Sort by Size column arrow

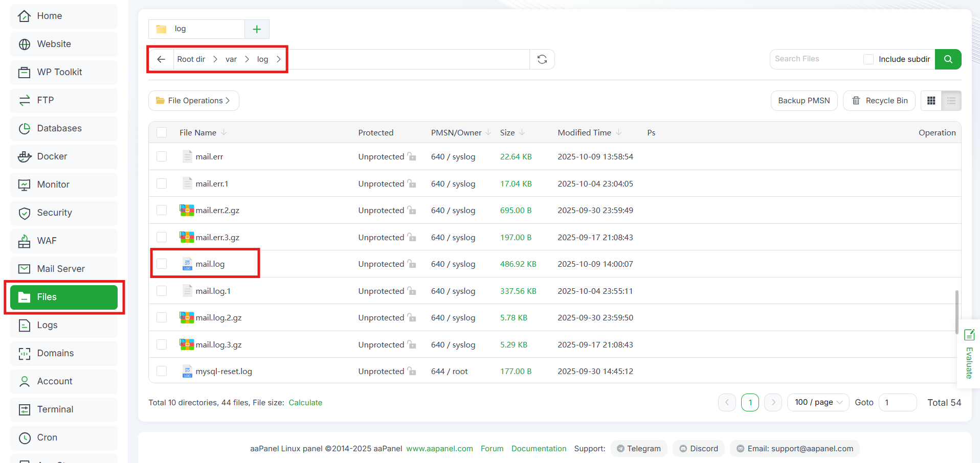pos(522,132)
